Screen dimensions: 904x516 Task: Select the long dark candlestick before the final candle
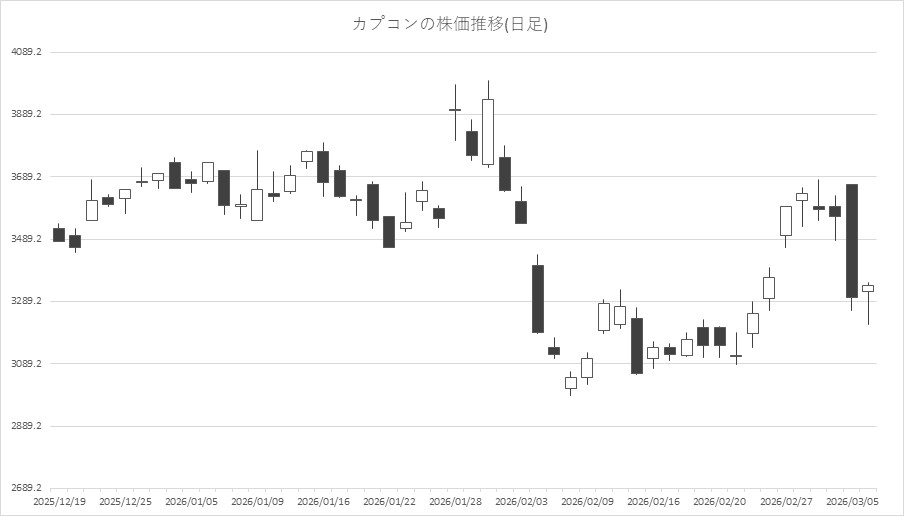851,240
